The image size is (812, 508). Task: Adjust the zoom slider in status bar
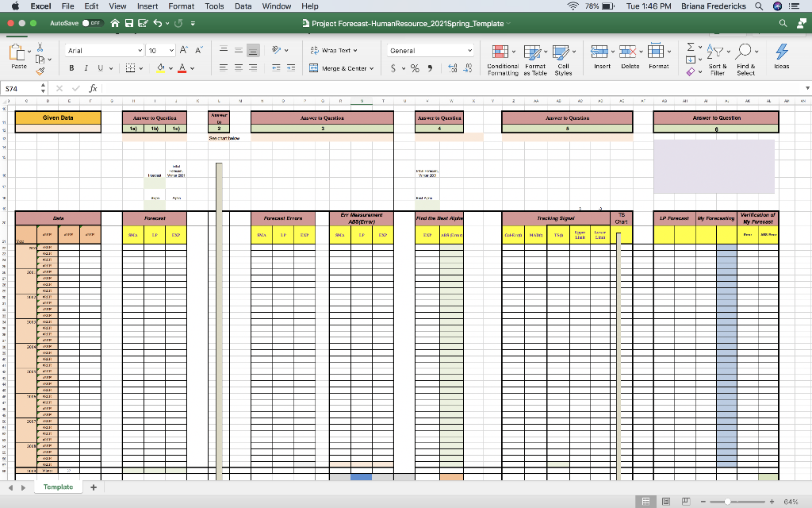coord(728,502)
